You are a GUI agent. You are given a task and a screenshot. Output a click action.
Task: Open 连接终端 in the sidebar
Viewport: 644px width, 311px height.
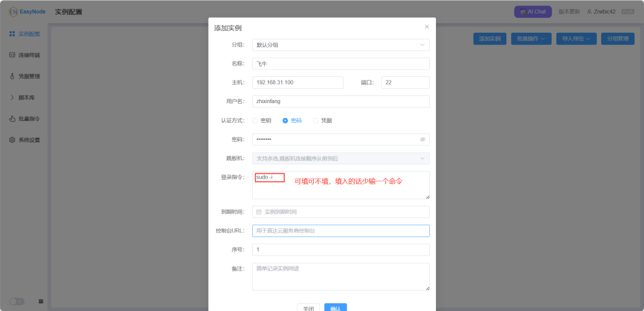(x=24, y=55)
